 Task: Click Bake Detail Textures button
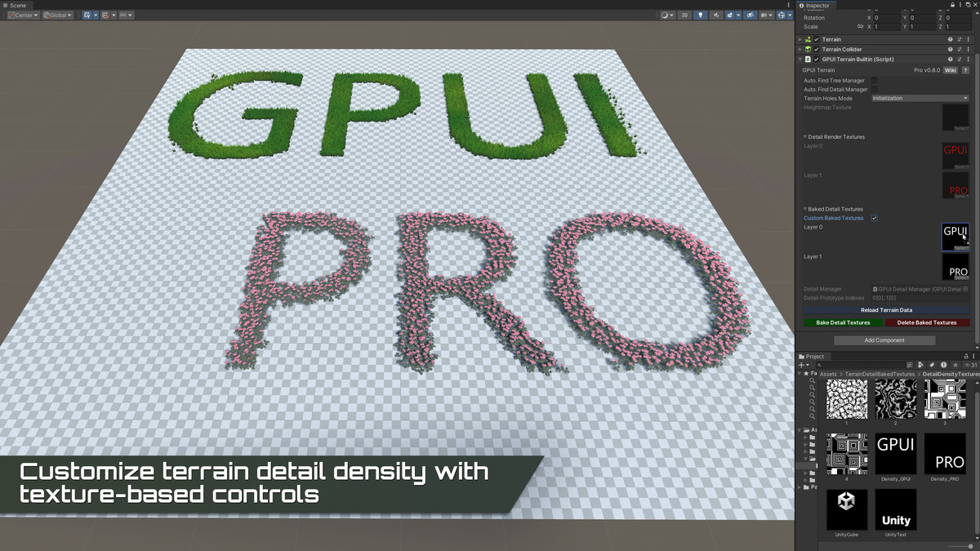(843, 322)
